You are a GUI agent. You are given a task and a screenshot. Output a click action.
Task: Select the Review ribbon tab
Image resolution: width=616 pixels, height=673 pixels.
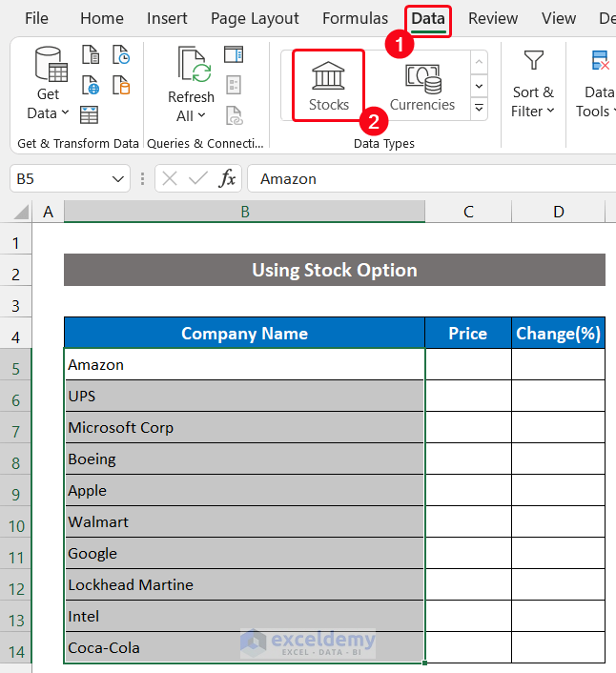(493, 18)
